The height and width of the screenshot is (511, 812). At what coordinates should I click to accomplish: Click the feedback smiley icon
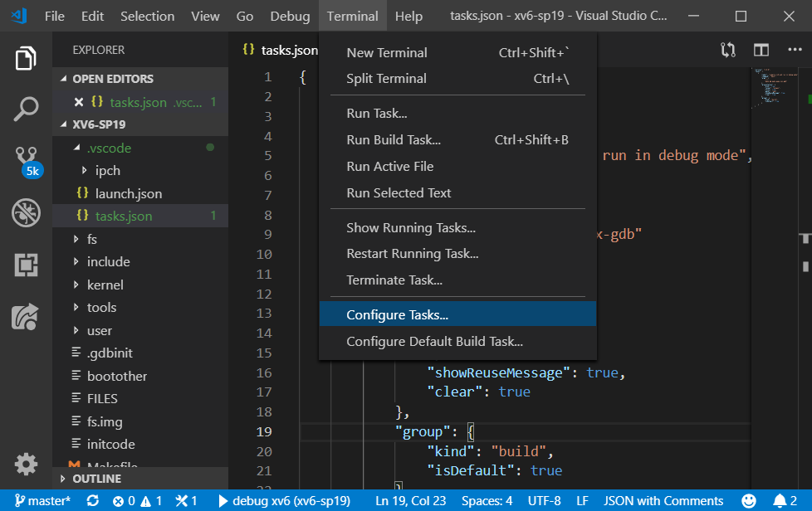749,501
